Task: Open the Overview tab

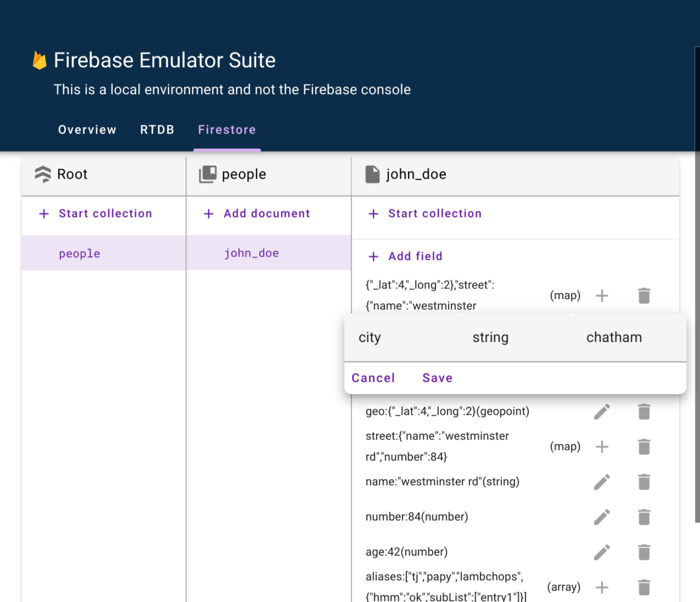Action: tap(87, 130)
